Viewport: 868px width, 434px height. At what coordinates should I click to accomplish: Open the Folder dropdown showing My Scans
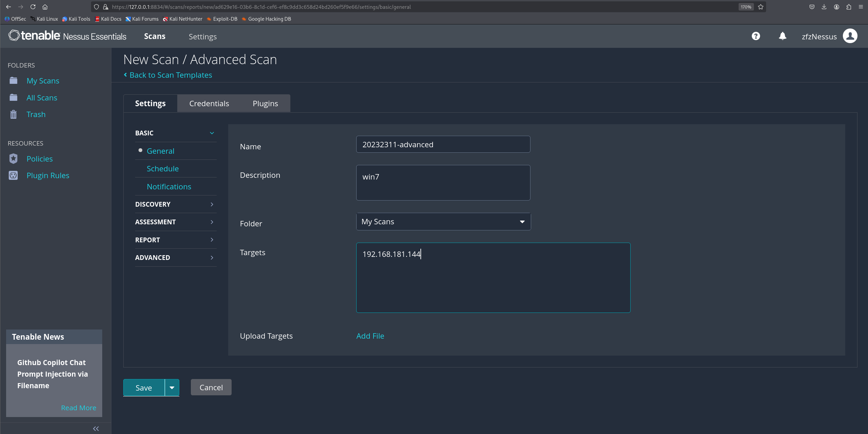[x=443, y=222]
